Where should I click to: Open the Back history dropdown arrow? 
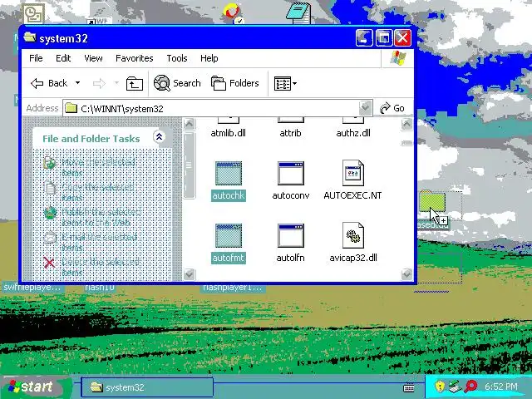(77, 83)
